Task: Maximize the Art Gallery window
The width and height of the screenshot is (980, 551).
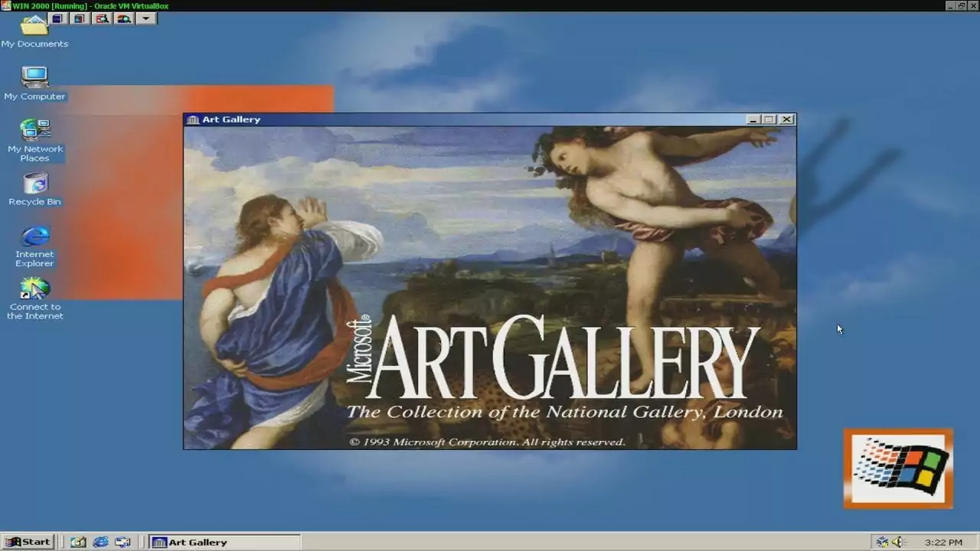Action: [x=769, y=119]
